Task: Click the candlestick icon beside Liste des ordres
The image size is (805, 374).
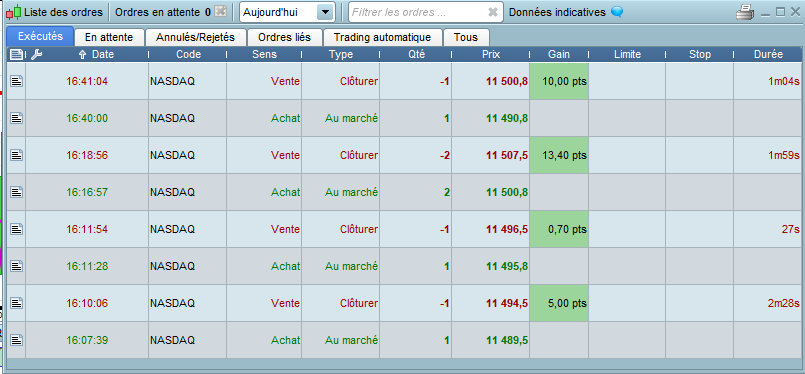Action: pyautogui.click(x=13, y=12)
